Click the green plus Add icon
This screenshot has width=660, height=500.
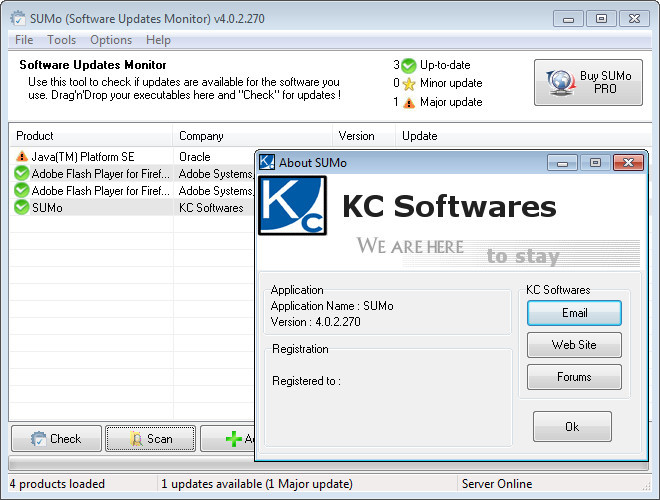(x=234, y=439)
